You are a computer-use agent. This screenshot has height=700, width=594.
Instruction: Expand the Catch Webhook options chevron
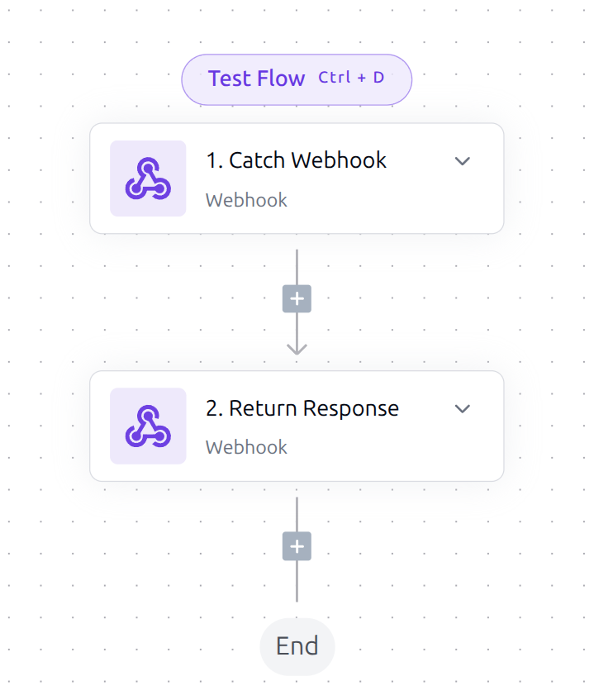(463, 161)
